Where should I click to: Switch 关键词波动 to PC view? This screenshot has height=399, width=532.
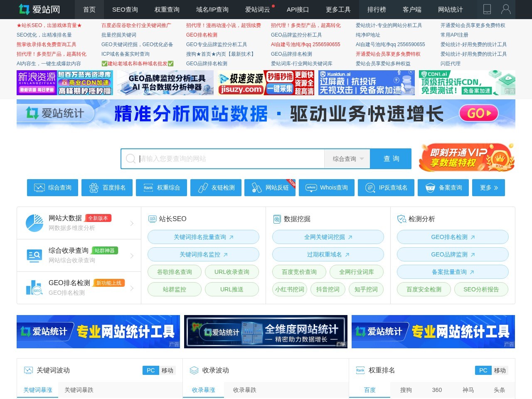150,370
